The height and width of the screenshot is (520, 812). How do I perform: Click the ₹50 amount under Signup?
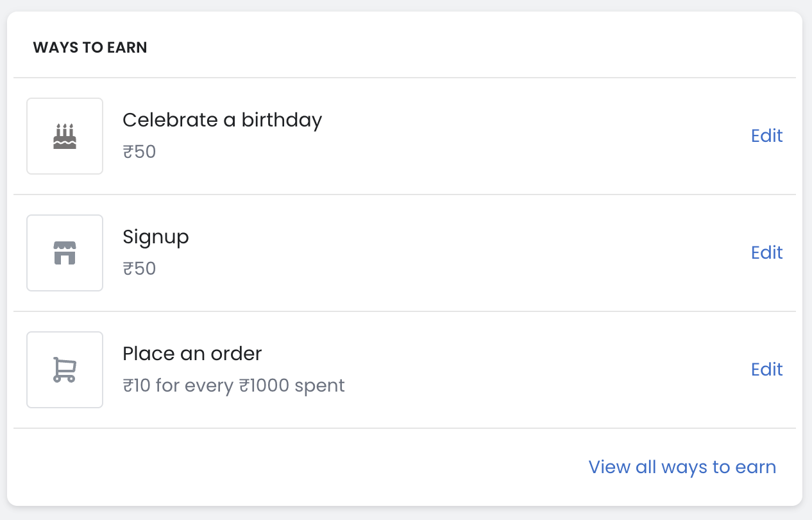point(139,268)
